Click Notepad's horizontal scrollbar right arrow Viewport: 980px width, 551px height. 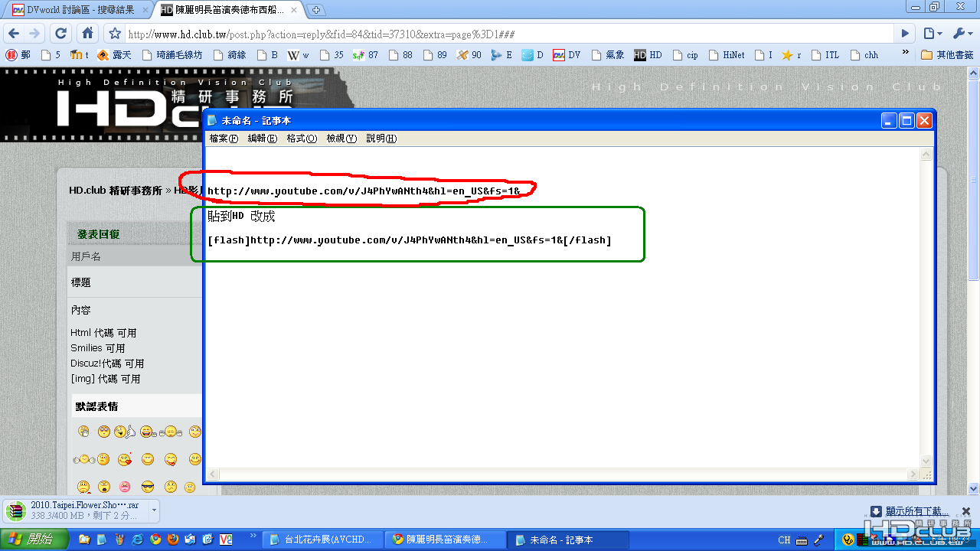coord(913,474)
